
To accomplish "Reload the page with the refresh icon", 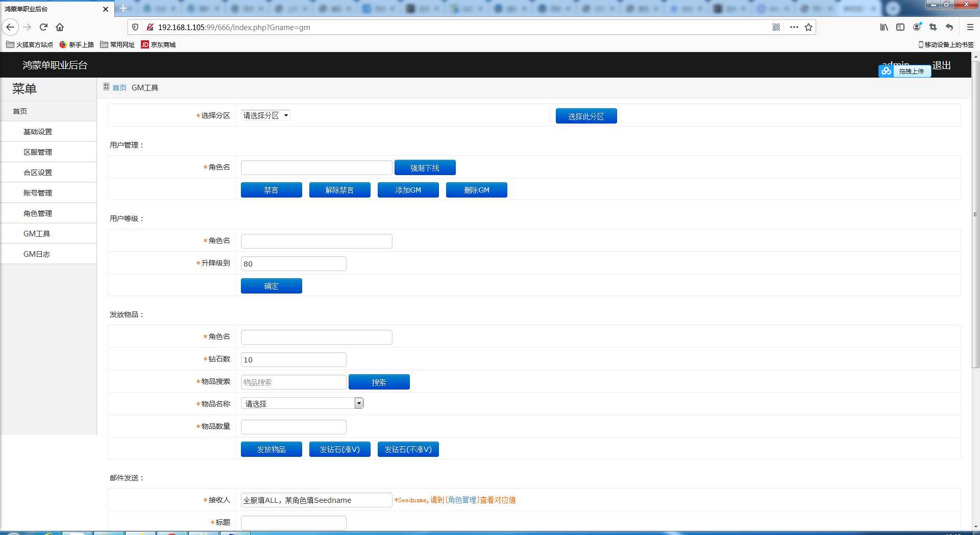I will pyautogui.click(x=43, y=27).
